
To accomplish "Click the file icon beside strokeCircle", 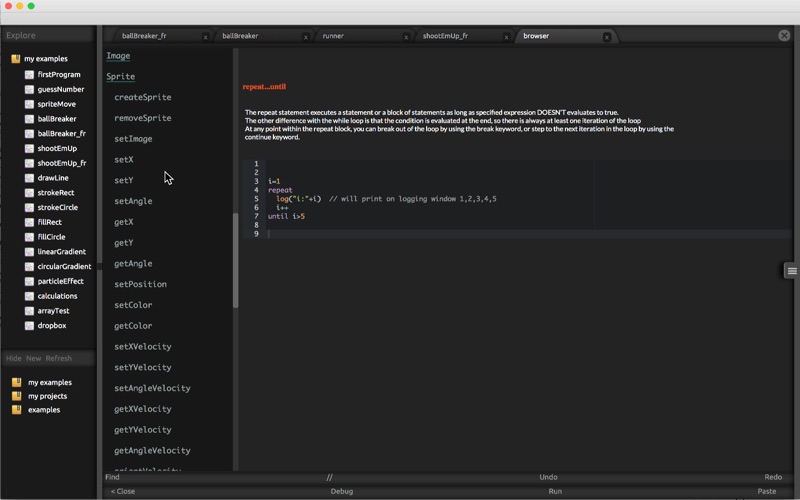I will [30, 208].
